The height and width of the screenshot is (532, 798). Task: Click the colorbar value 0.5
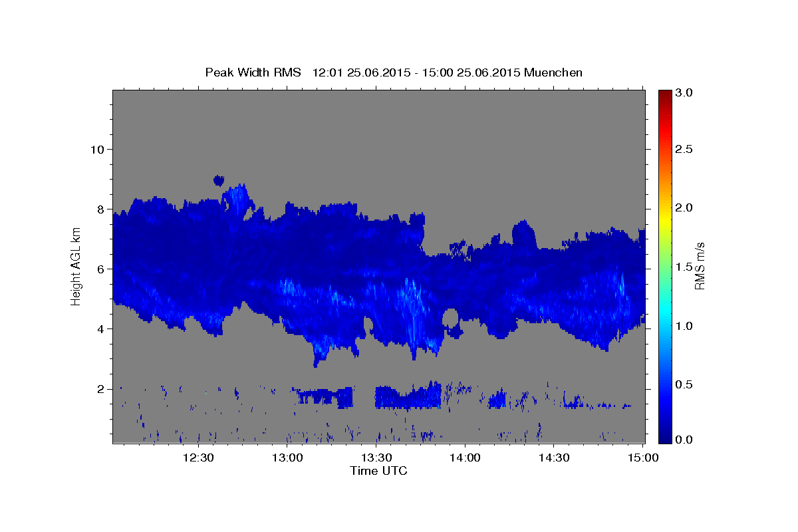[x=685, y=385]
